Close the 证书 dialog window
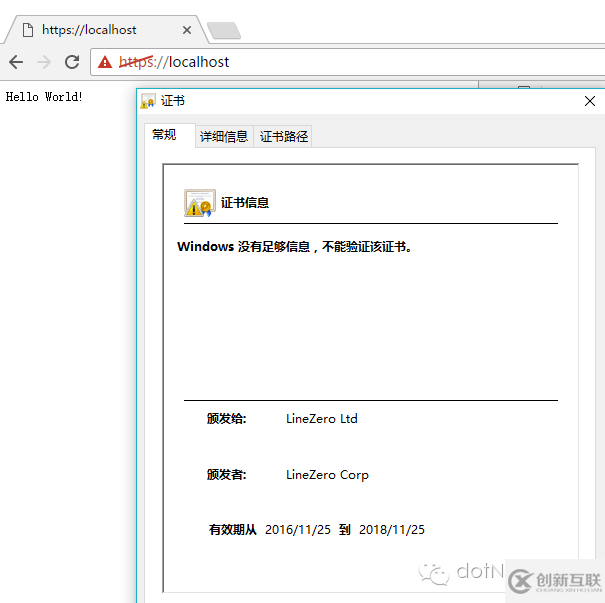Image resolution: width=605 pixels, height=603 pixels. pos(590,101)
